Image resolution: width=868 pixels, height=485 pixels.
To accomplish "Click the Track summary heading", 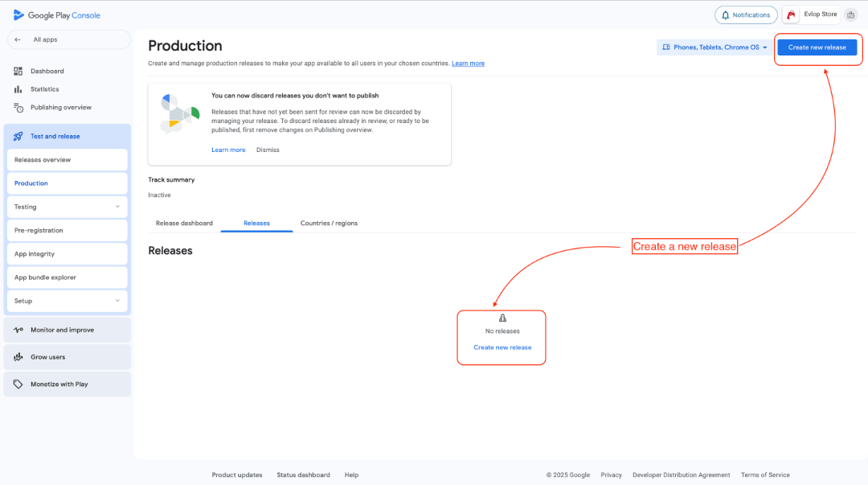I will click(x=172, y=180).
